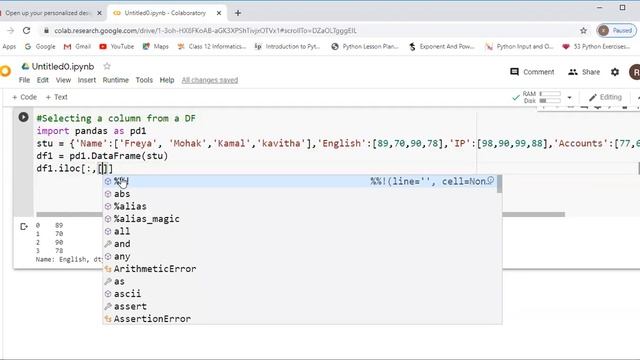Open the Runtime menu
Screen dimensions: 640x360
[116, 80]
